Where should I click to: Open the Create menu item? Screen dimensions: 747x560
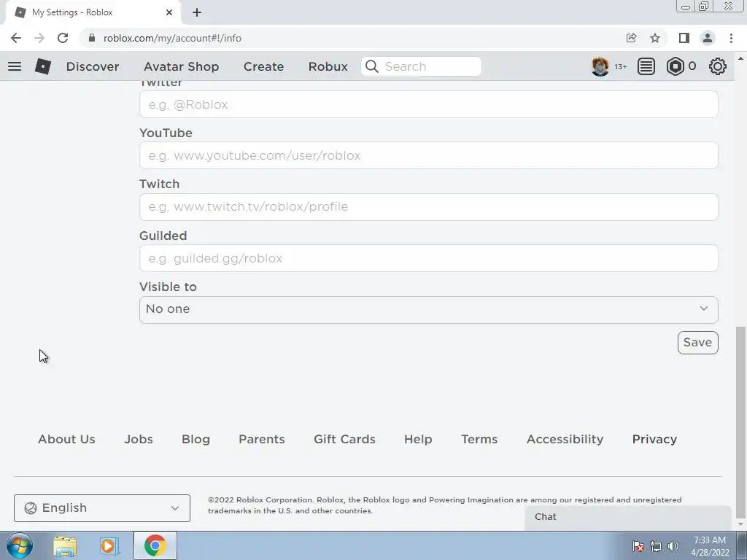263,66
